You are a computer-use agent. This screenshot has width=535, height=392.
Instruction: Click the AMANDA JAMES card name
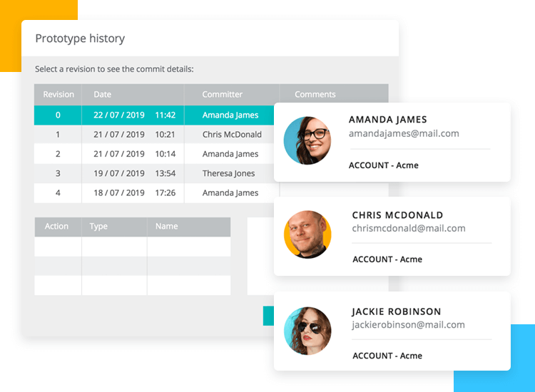tap(387, 120)
